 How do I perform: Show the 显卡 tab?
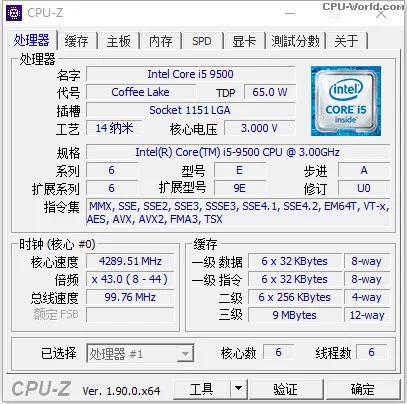pyautogui.click(x=244, y=41)
